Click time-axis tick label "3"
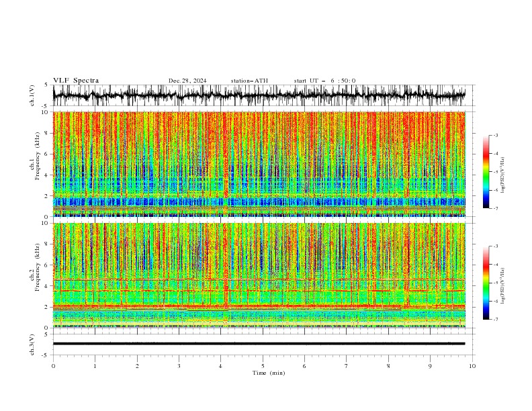The width and height of the screenshot is (532, 411). [x=179, y=366]
